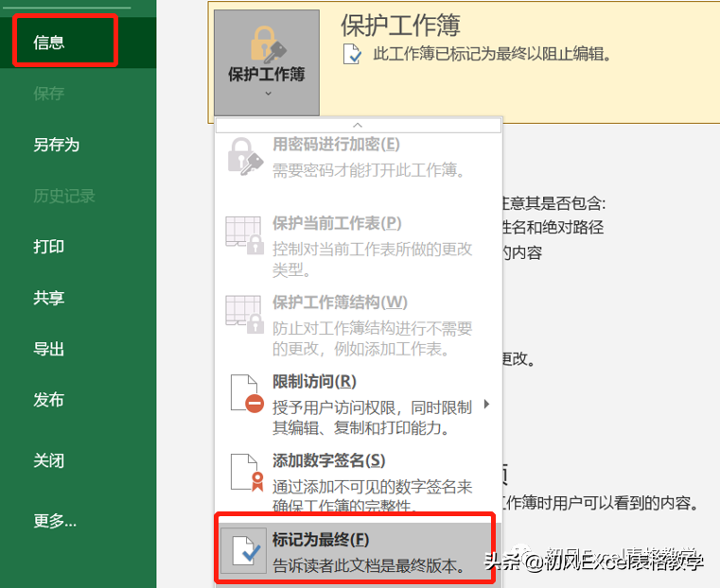Click the Protect Workbook Structure icon
This screenshot has width=720, height=588.
pyautogui.click(x=244, y=314)
